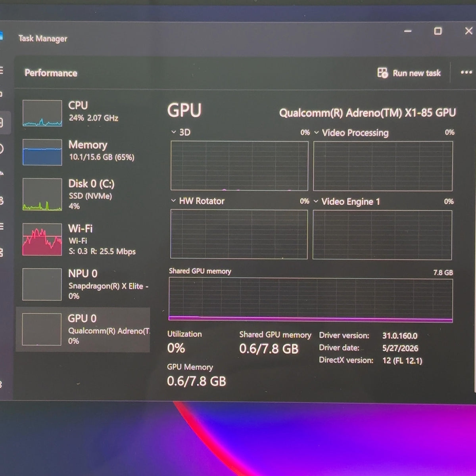Select the Memory performance item
The image size is (476, 476).
(83, 152)
